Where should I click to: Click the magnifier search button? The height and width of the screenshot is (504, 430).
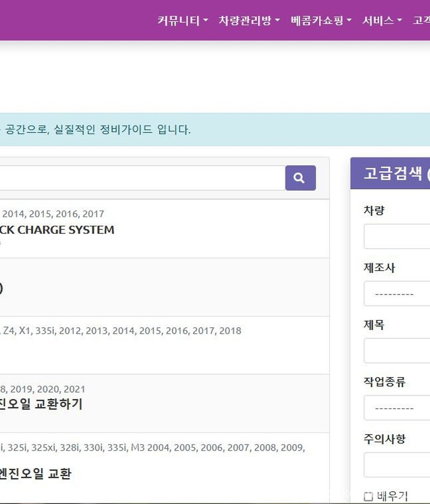point(300,178)
